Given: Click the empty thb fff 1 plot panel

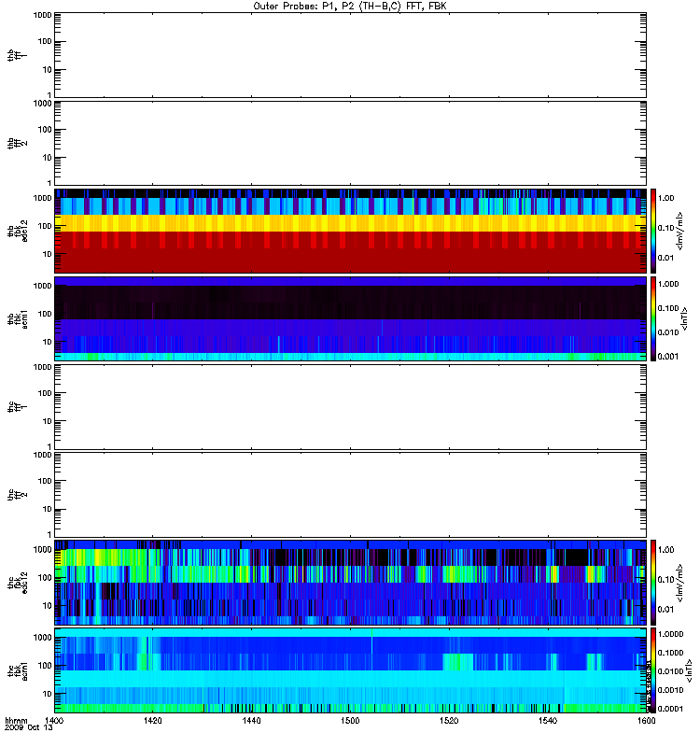Looking at the screenshot, I should point(350,55).
